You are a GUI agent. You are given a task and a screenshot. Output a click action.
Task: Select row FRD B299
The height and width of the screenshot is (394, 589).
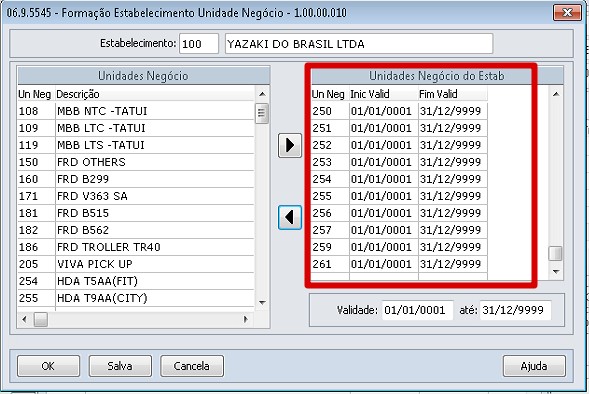coord(136,179)
